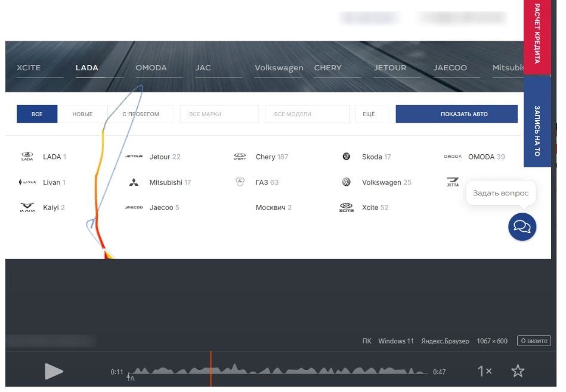
Task: Expand the ЕЩЁ additional filters
Action: click(373, 114)
